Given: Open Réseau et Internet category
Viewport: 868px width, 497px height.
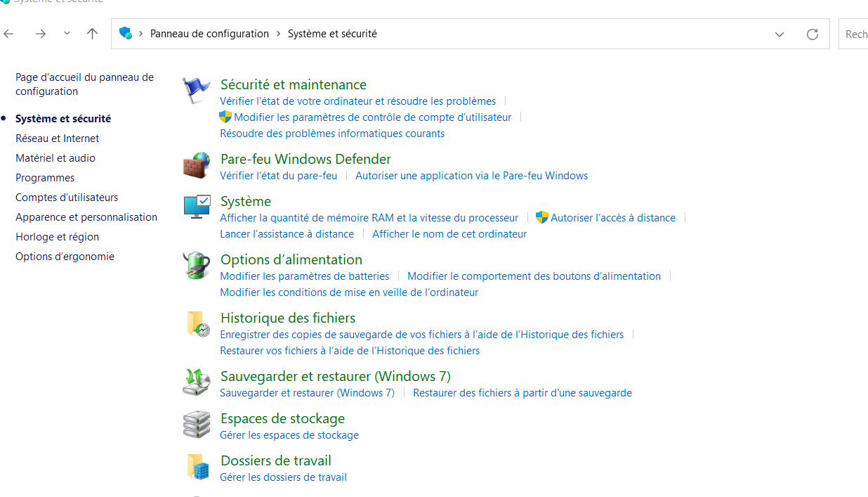Looking at the screenshot, I should click(58, 138).
